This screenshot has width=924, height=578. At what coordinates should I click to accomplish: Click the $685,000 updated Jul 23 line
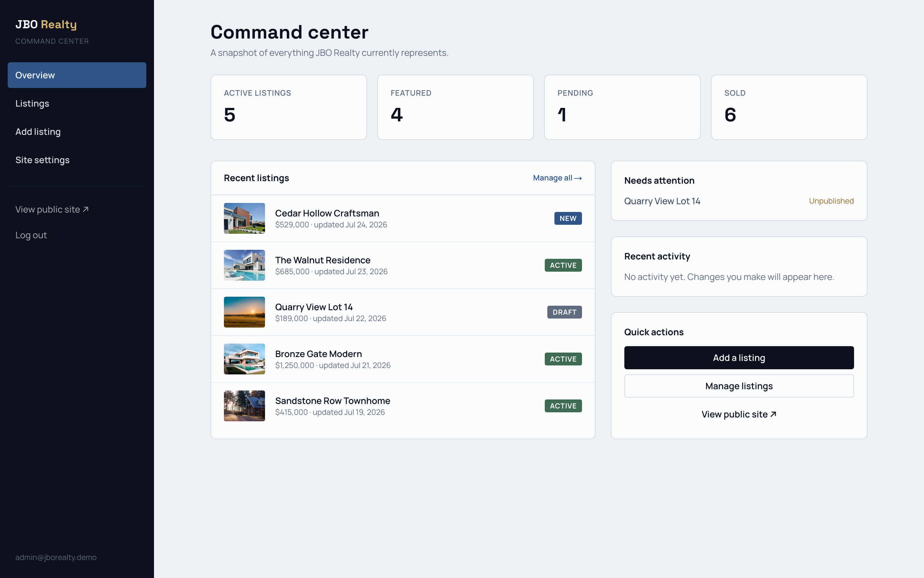point(331,272)
